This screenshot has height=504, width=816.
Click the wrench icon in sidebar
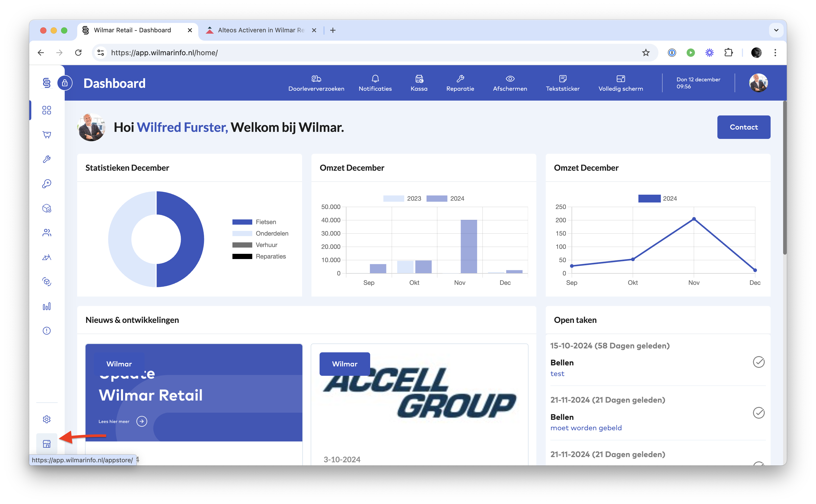pos(47,159)
